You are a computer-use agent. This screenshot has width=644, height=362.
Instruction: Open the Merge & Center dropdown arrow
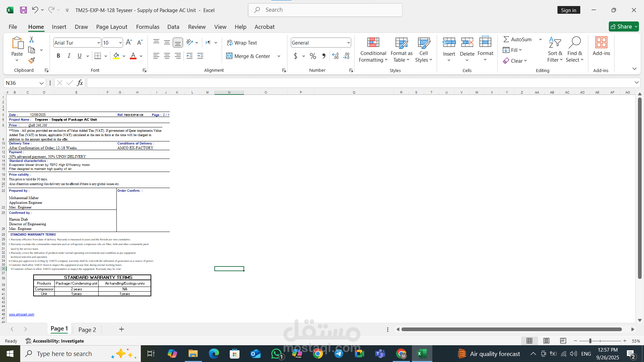pyautogui.click(x=279, y=56)
